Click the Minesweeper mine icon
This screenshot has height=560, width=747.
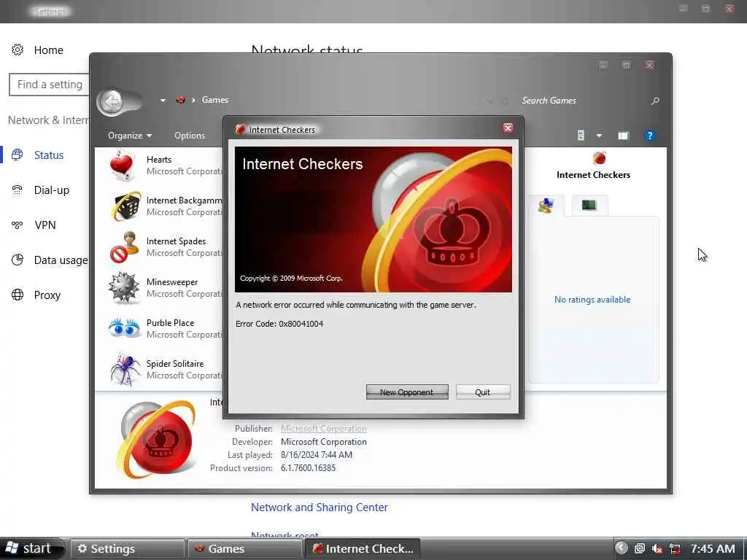click(123, 287)
